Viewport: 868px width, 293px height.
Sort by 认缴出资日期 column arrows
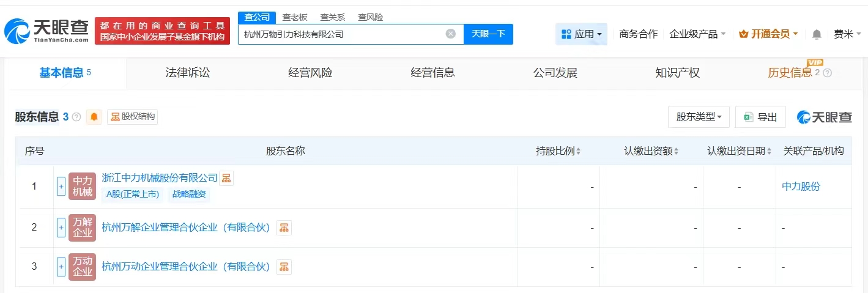tap(768, 151)
